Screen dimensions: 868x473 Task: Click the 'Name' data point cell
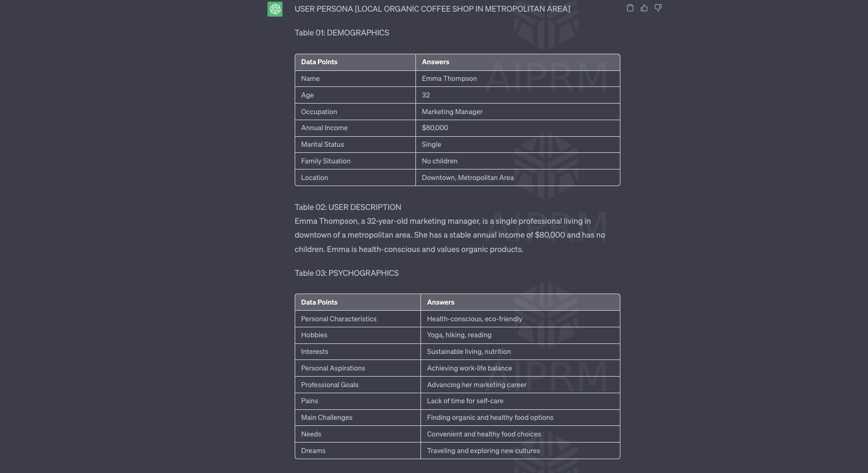click(x=355, y=79)
